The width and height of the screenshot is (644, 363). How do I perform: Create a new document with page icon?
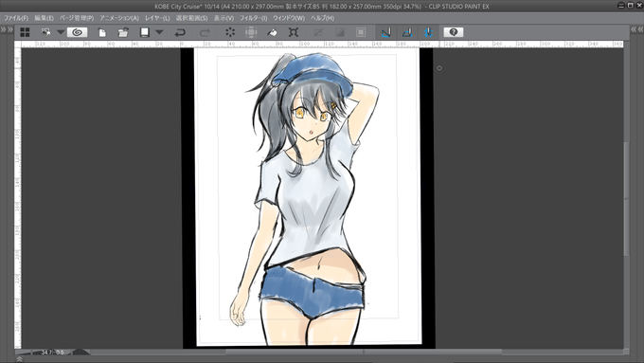pyautogui.click(x=102, y=32)
